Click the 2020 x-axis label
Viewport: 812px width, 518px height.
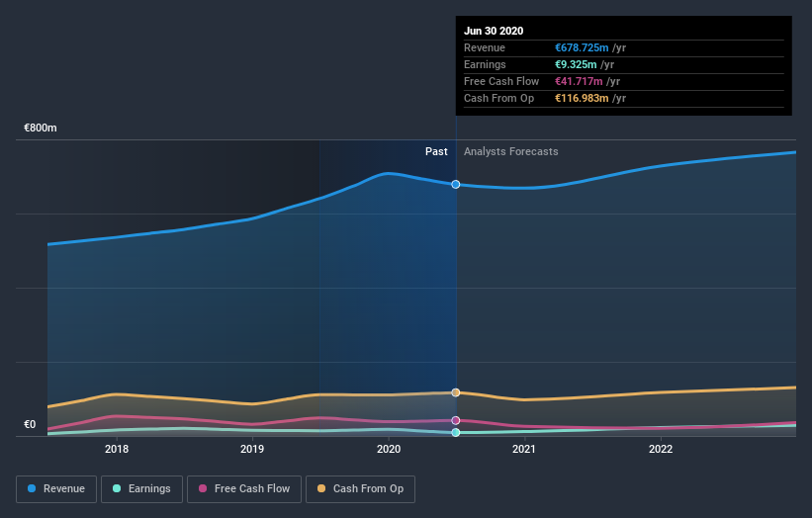389,449
